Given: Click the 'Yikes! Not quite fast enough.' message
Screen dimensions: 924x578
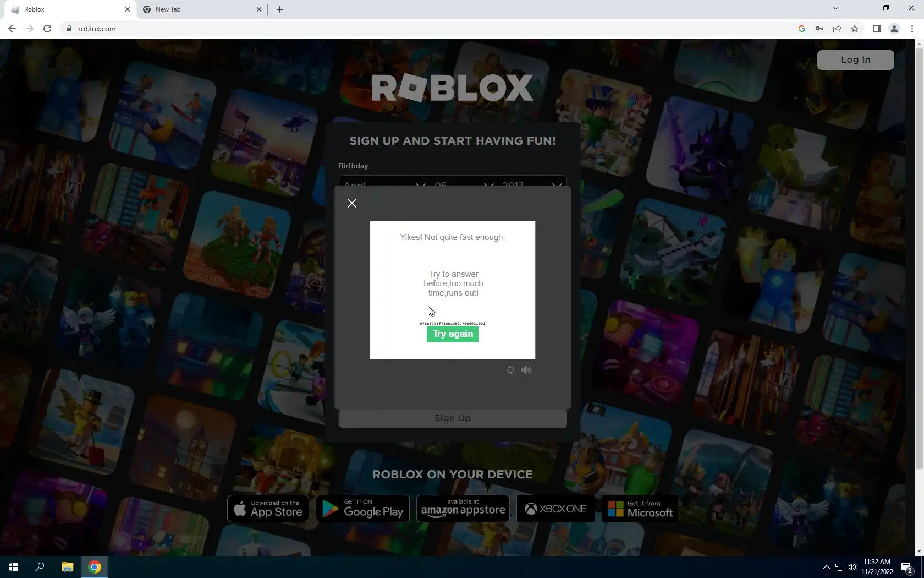Looking at the screenshot, I should click(453, 237).
